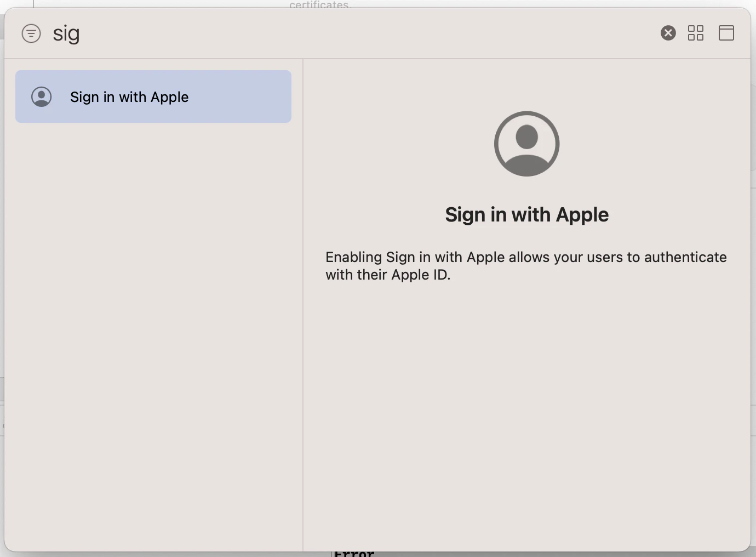This screenshot has width=756, height=557.
Task: Open the filter options icon beside search
Action: [31, 33]
